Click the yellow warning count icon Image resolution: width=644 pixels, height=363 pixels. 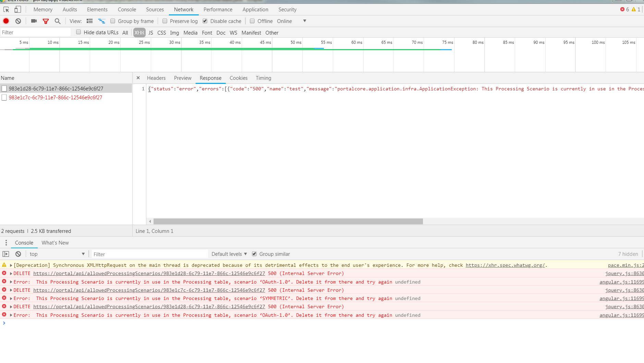[x=634, y=9]
